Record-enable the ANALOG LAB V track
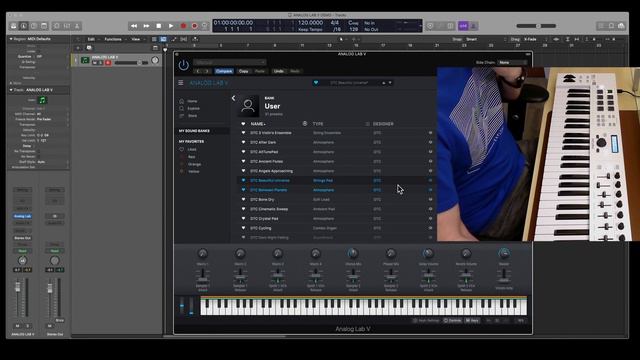This screenshot has width=640, height=360. click(x=108, y=63)
